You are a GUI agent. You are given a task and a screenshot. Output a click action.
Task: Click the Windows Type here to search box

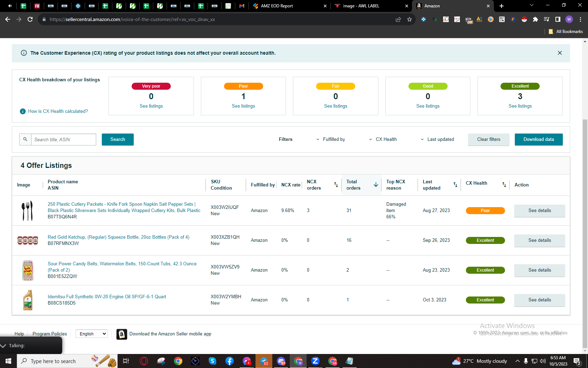tap(67, 361)
